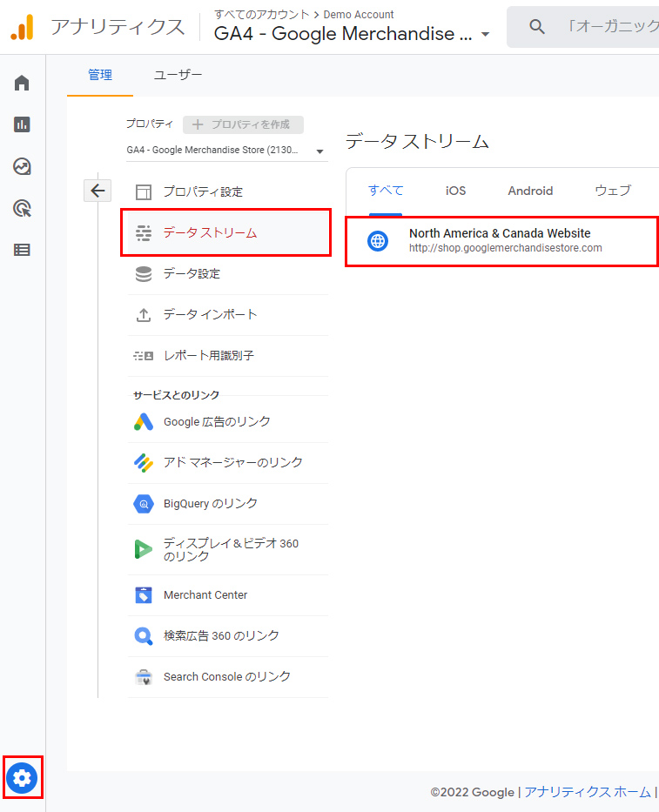Image resolution: width=659 pixels, height=812 pixels.
Task: Click the アナリティクス product name
Action: coord(118,27)
